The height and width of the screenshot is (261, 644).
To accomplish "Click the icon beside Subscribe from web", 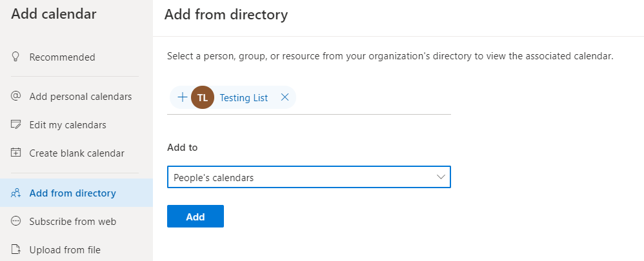I will (16, 221).
